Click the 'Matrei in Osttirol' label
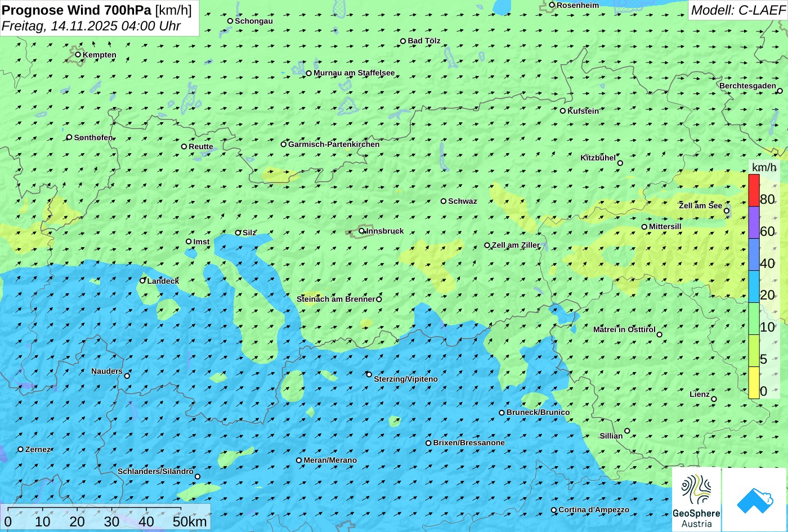788x532 pixels. [x=624, y=329]
